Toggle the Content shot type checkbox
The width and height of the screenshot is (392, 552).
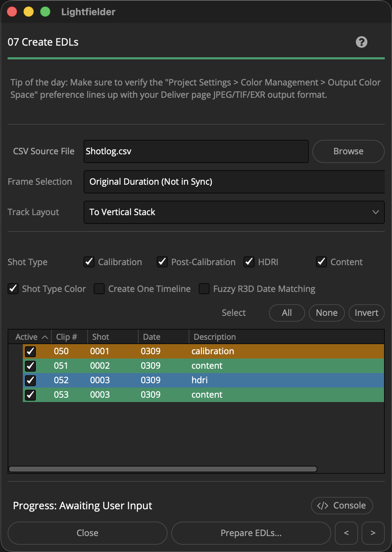pos(321,262)
